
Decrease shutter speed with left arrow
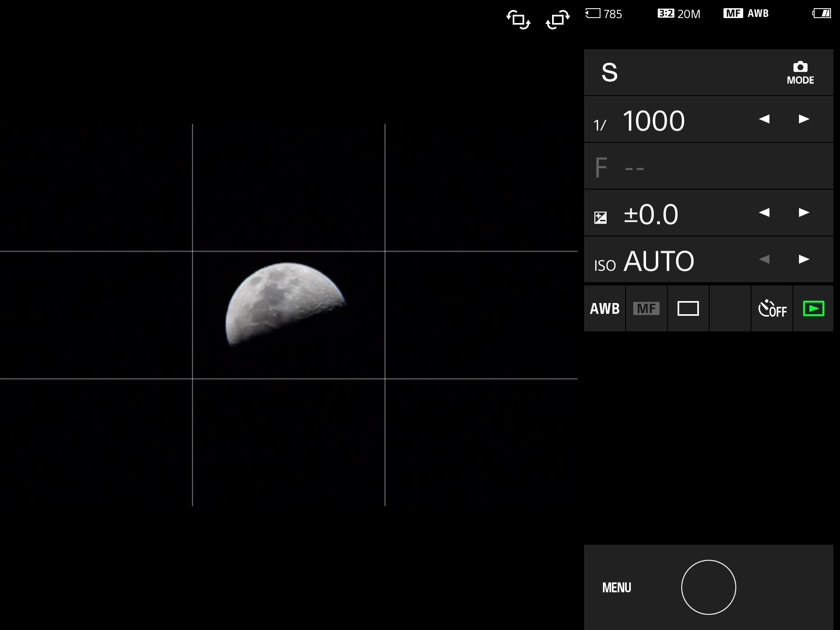coord(764,119)
